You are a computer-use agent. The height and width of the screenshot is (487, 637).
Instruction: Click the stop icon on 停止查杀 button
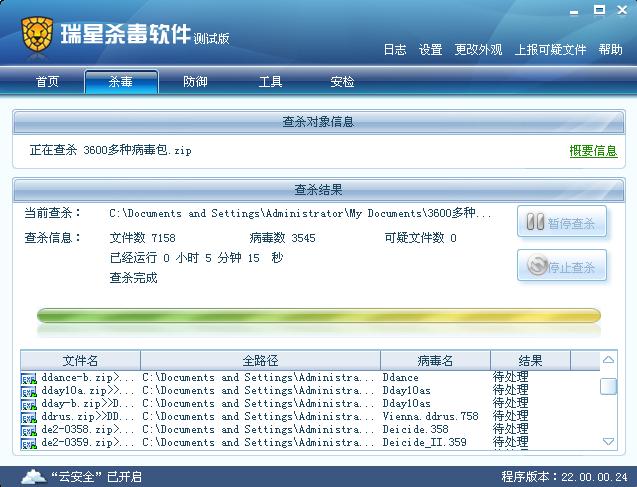(537, 265)
